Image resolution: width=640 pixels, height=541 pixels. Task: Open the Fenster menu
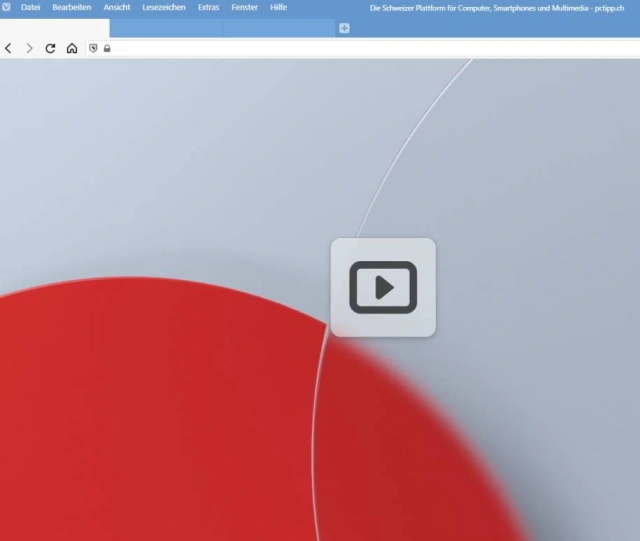[244, 7]
